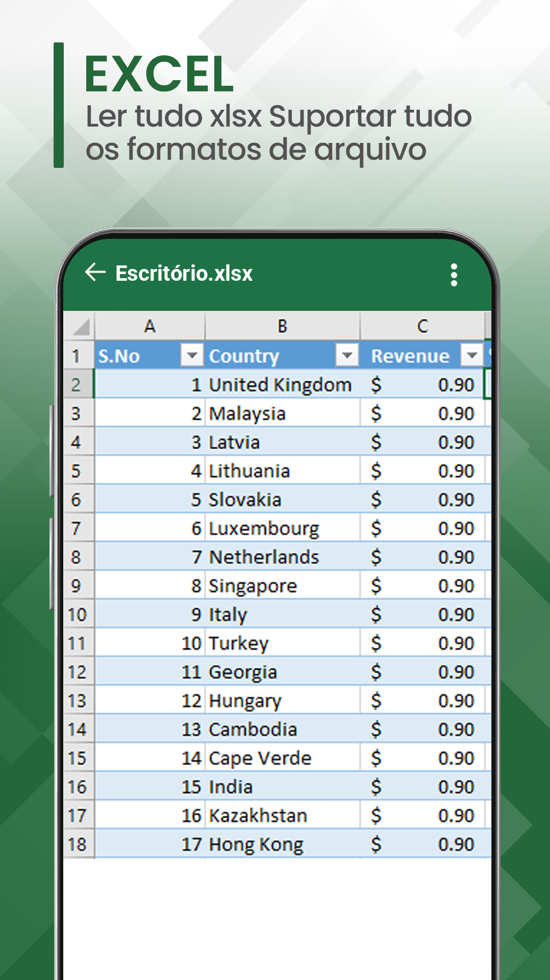Select the Revenue header cell

point(422,355)
